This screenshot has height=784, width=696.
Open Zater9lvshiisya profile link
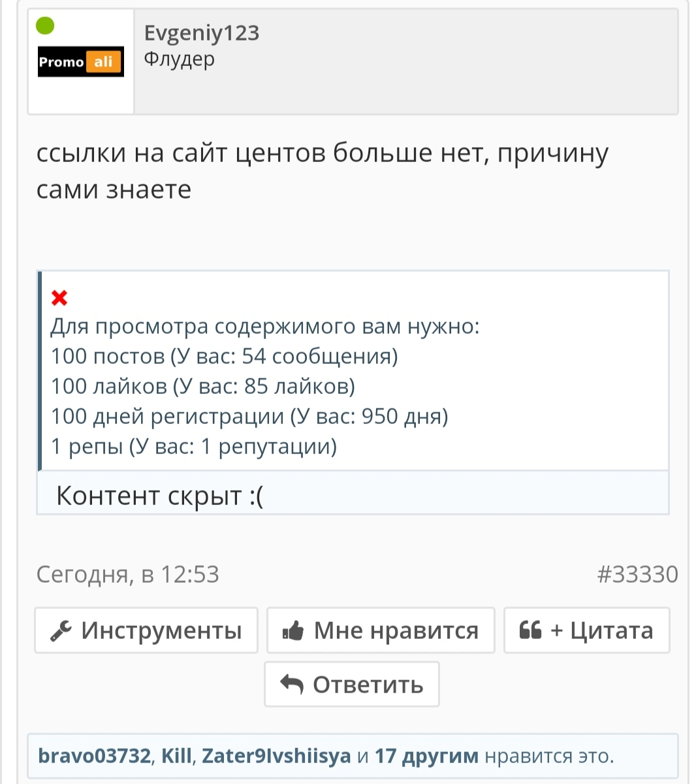tap(276, 757)
